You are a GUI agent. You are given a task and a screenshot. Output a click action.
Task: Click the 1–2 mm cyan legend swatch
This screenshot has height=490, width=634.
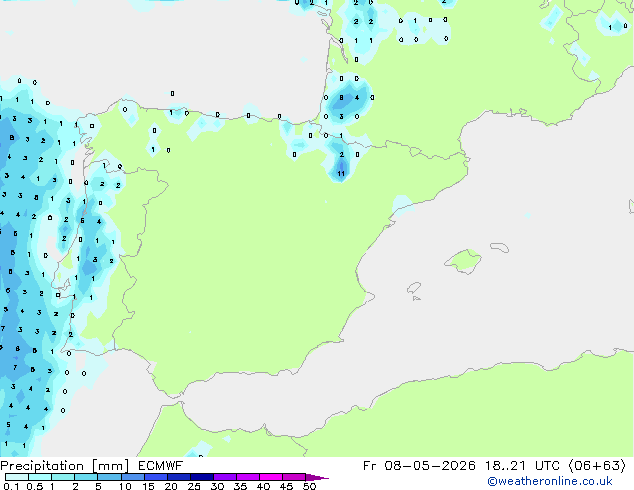point(63,477)
